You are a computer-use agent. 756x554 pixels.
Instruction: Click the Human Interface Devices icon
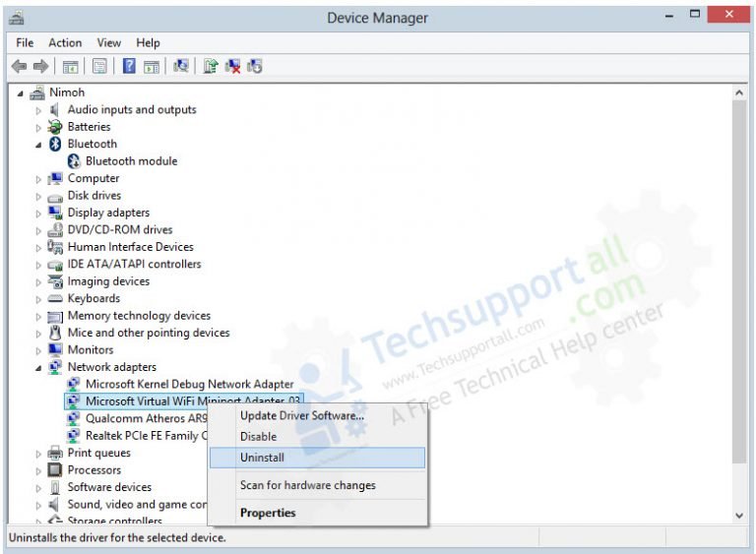[55, 247]
